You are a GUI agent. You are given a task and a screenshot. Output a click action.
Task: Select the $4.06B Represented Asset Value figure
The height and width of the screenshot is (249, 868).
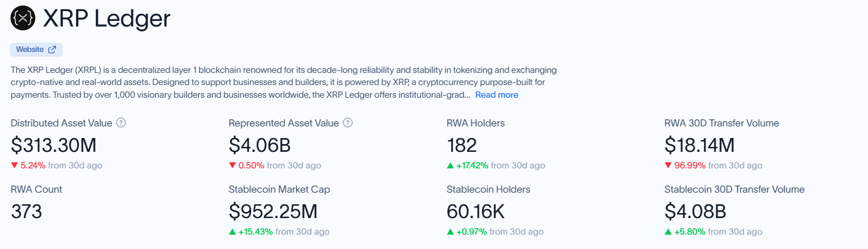pos(260,145)
